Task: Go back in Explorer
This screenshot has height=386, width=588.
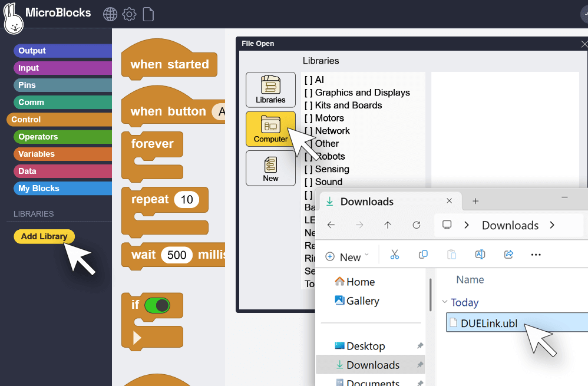Action: [331, 225]
